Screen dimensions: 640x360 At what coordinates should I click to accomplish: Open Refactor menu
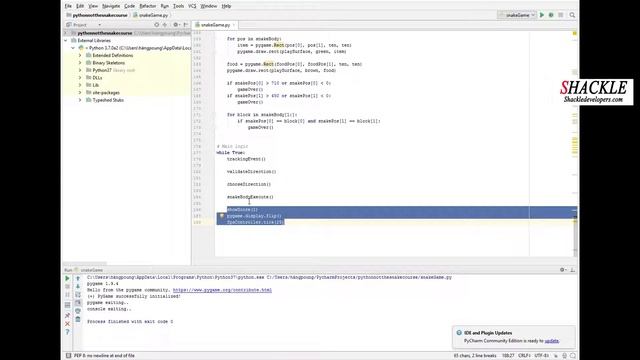[148, 6]
